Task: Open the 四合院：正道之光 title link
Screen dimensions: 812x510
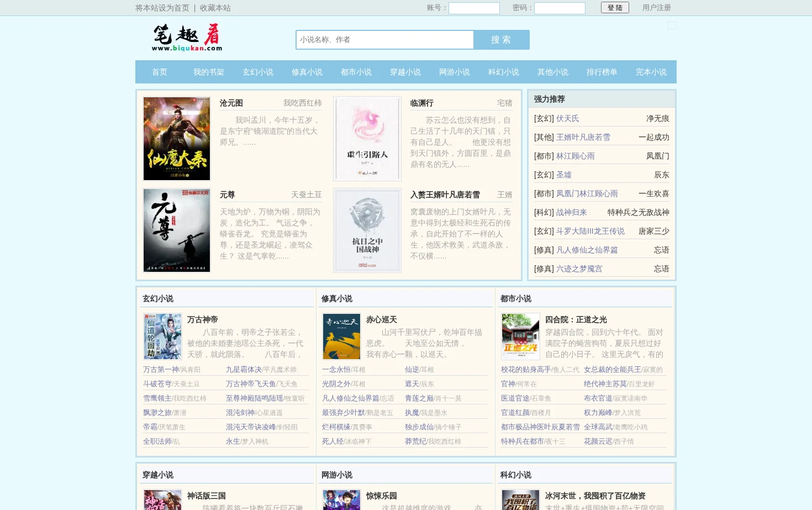Action: pos(576,319)
